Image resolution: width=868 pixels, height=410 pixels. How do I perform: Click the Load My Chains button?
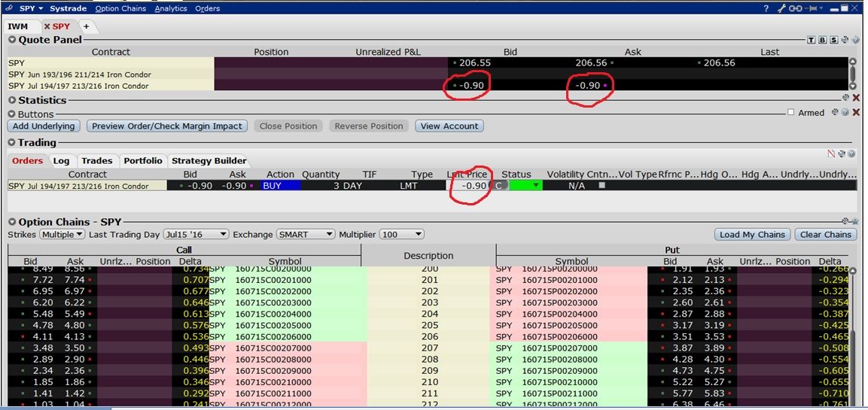(x=752, y=235)
